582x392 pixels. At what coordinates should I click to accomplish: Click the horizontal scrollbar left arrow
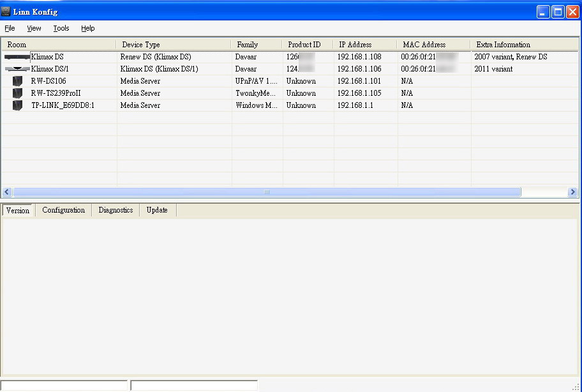(7, 192)
